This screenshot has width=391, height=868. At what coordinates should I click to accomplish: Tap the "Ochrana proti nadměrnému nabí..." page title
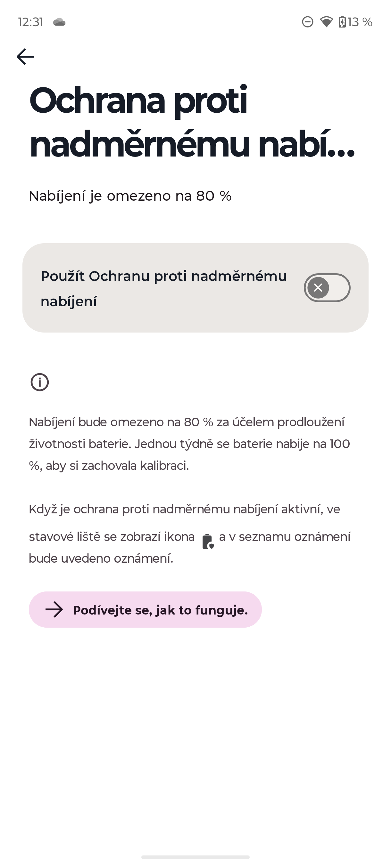(x=192, y=122)
